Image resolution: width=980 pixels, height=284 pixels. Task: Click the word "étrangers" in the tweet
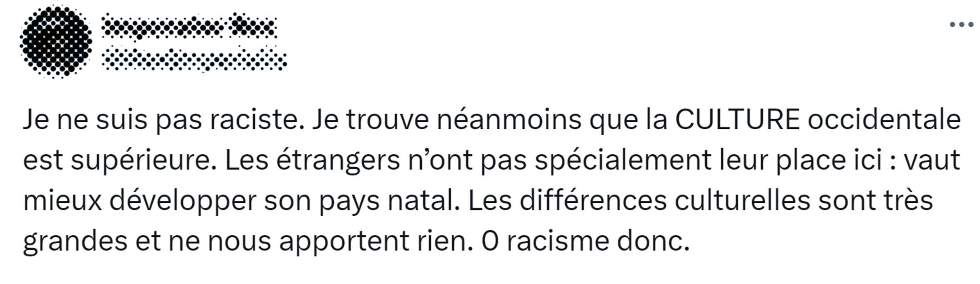click(338, 160)
